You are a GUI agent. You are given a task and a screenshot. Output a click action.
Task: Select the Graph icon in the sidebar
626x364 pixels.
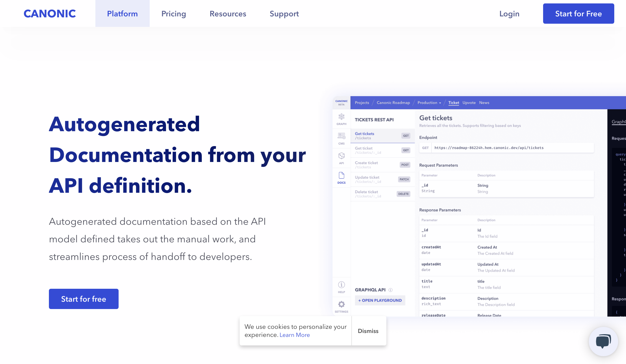point(341,119)
